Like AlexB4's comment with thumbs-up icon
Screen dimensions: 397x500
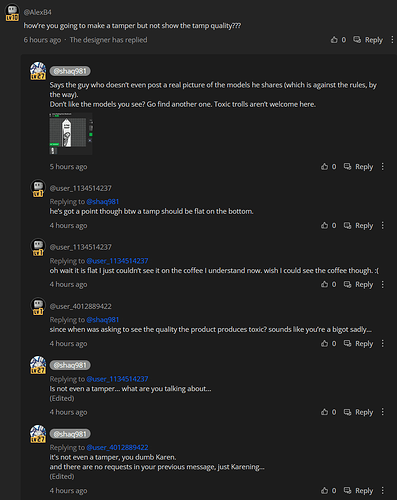334,40
